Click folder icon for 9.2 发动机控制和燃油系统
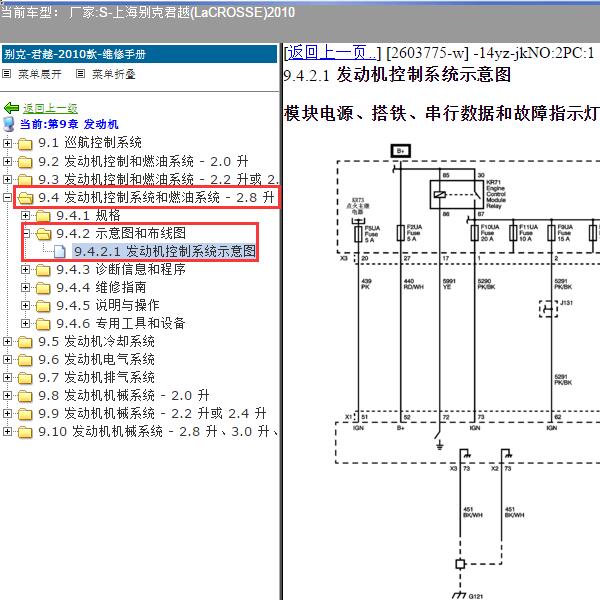The width and height of the screenshot is (600, 600). tap(25, 161)
